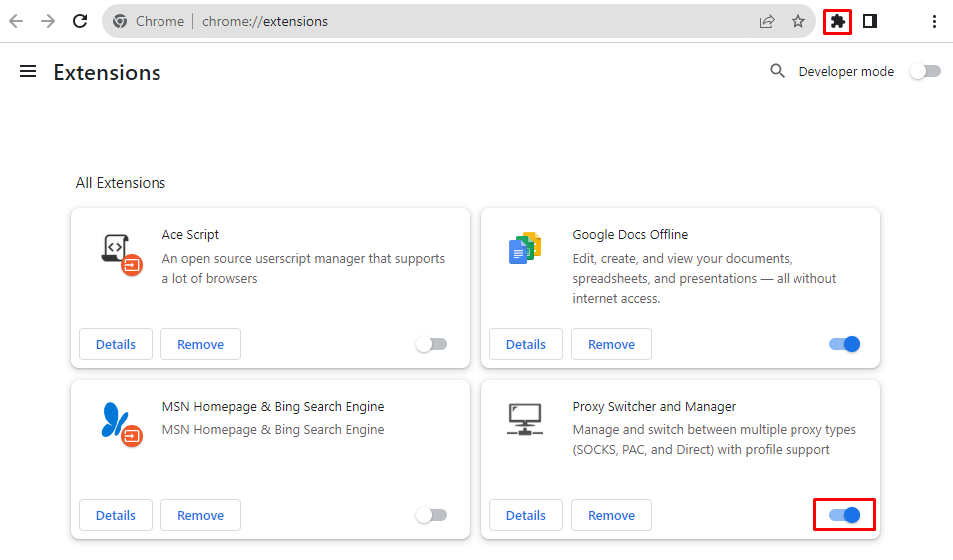Bookmark this page with star icon

pyautogui.click(x=798, y=21)
